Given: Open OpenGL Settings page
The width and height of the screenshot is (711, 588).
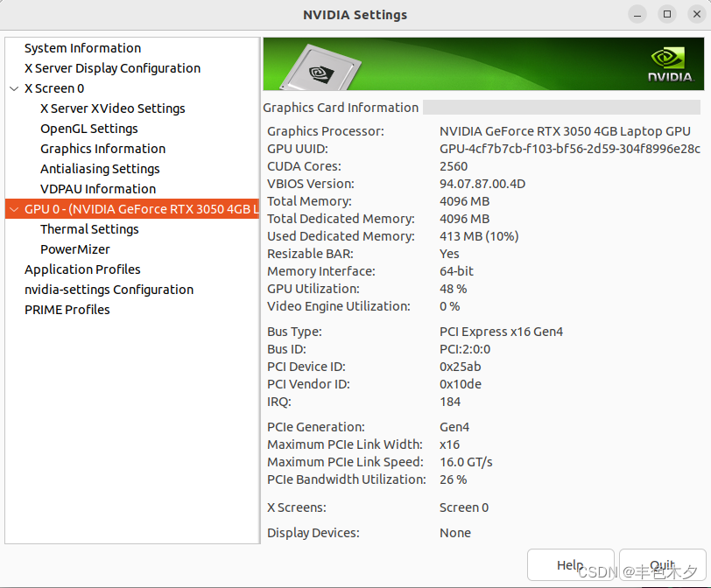Looking at the screenshot, I should [89, 129].
